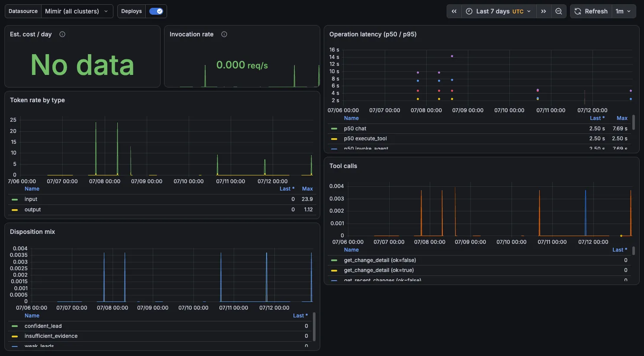The width and height of the screenshot is (644, 356).
Task: Click the Disposition mix legend scrollbar
Action: click(314, 327)
